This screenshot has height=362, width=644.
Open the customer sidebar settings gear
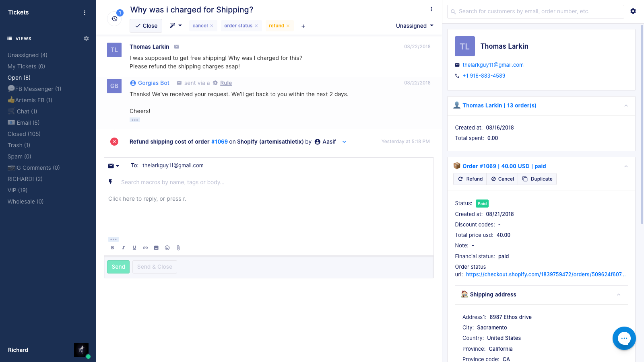[x=633, y=11]
